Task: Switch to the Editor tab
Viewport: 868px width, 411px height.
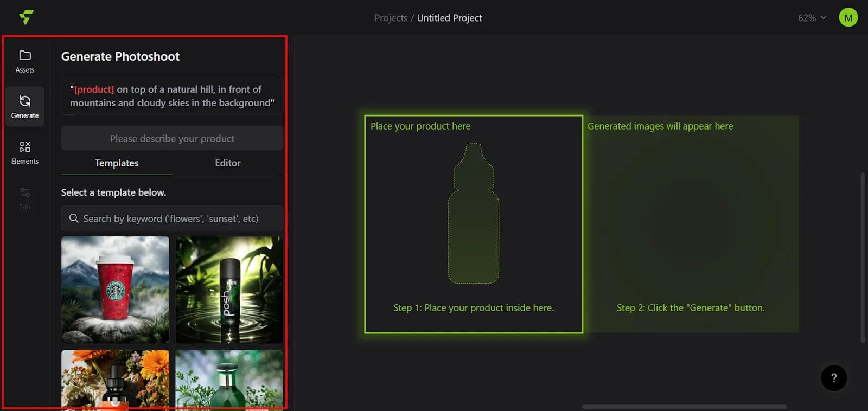Action: pyautogui.click(x=227, y=163)
